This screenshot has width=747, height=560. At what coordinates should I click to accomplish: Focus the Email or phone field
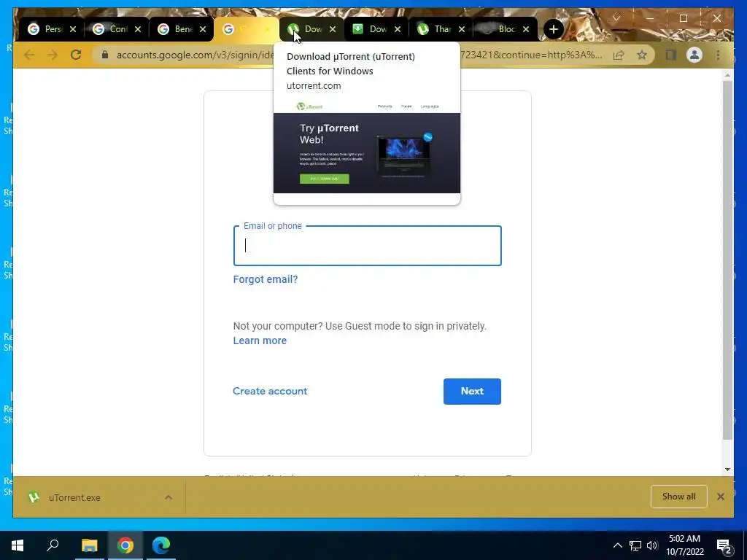tap(368, 246)
